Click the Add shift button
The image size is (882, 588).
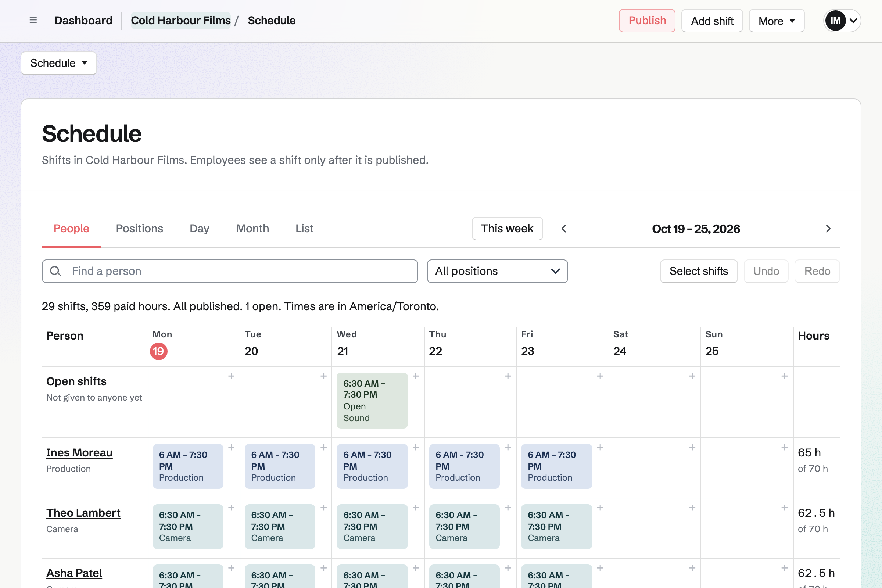pyautogui.click(x=712, y=21)
